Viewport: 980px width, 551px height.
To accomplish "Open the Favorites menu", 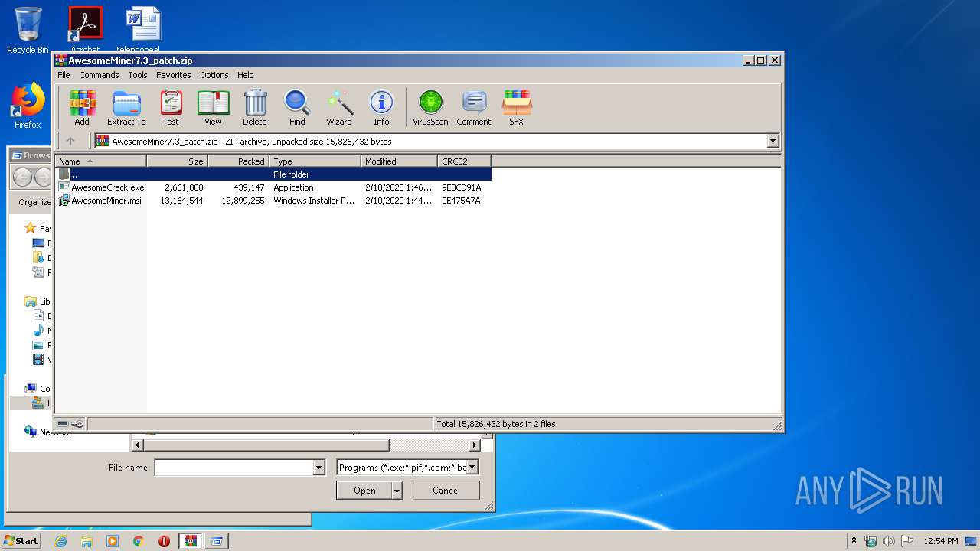I will [174, 75].
